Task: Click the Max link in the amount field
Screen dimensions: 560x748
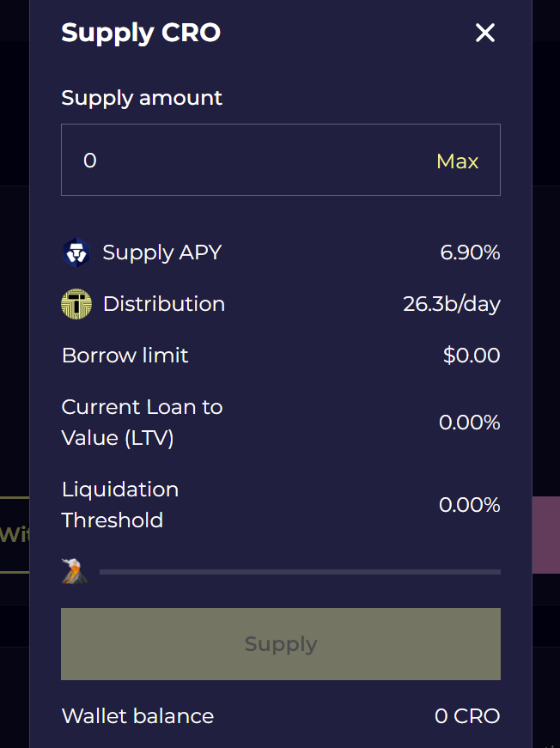Action: 457,161
